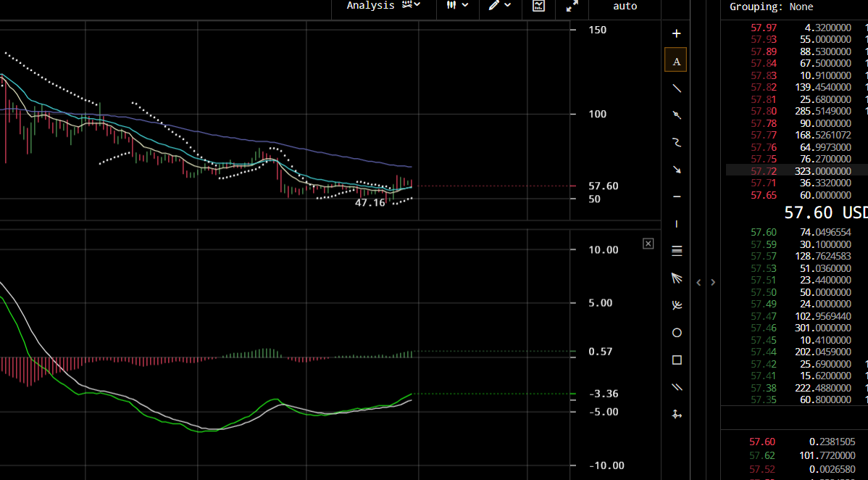Select the ask row at 57.77

click(x=797, y=136)
